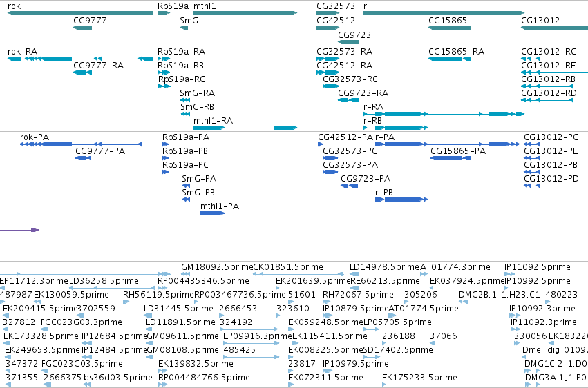This screenshot has height=388, width=588.
Task: Select the SmG-RA transcript label
Action: click(x=197, y=93)
